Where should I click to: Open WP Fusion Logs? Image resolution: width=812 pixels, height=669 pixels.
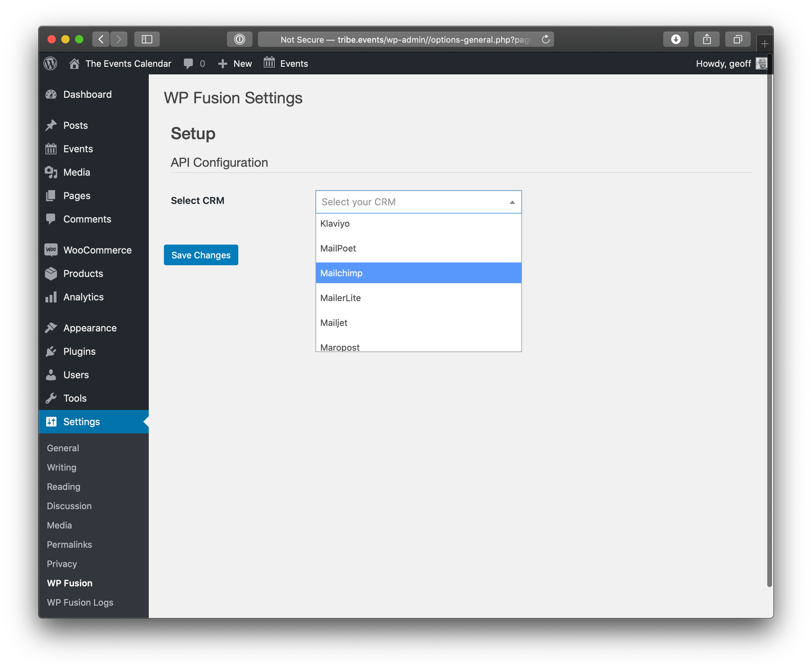(x=80, y=602)
